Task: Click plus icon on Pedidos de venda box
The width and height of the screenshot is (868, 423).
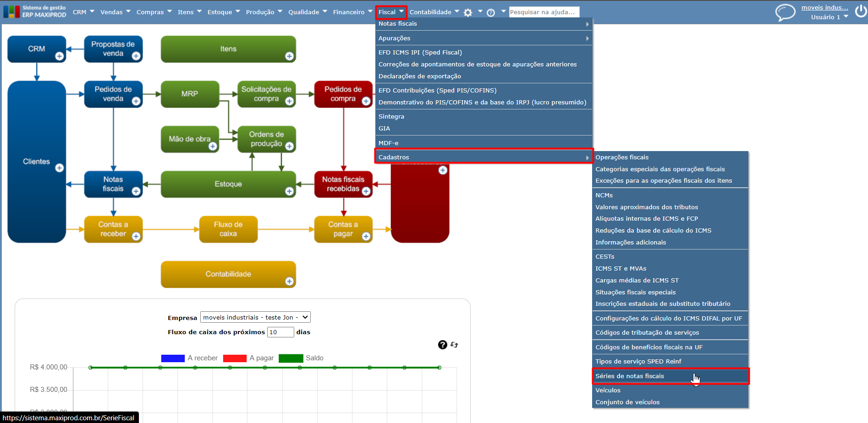Action: [x=136, y=101]
